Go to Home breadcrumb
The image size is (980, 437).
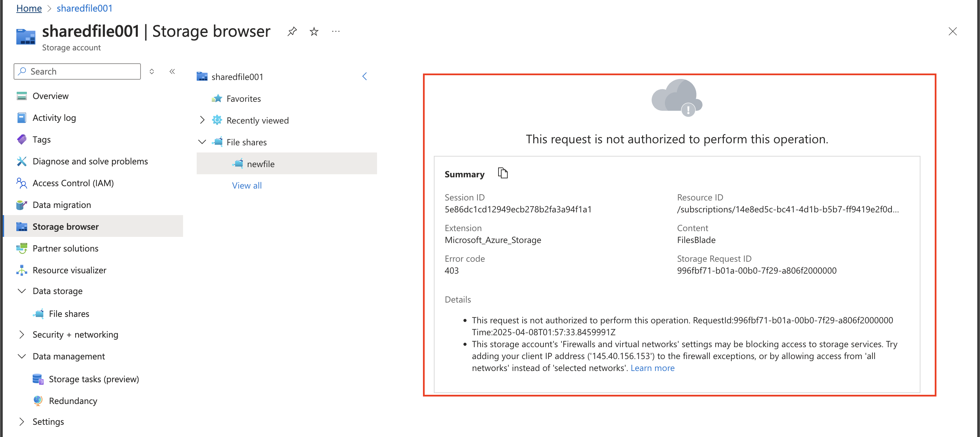(29, 9)
